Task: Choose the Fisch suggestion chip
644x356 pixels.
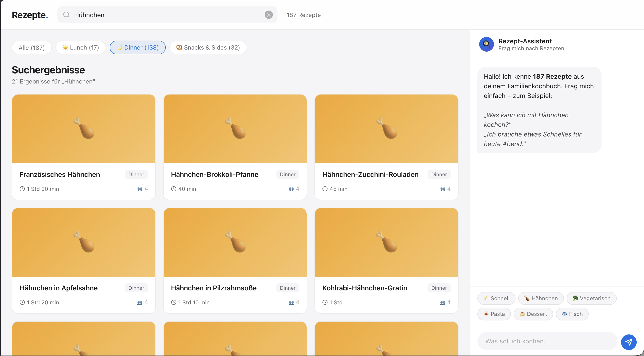Action: point(572,314)
